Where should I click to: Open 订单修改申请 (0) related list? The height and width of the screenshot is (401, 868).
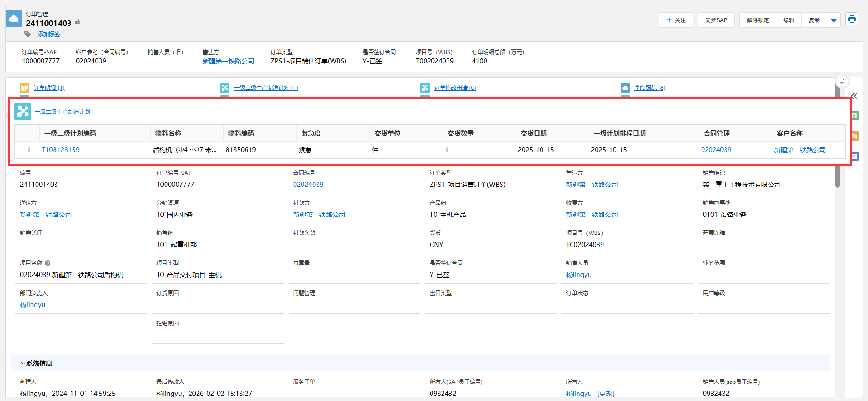click(x=455, y=88)
